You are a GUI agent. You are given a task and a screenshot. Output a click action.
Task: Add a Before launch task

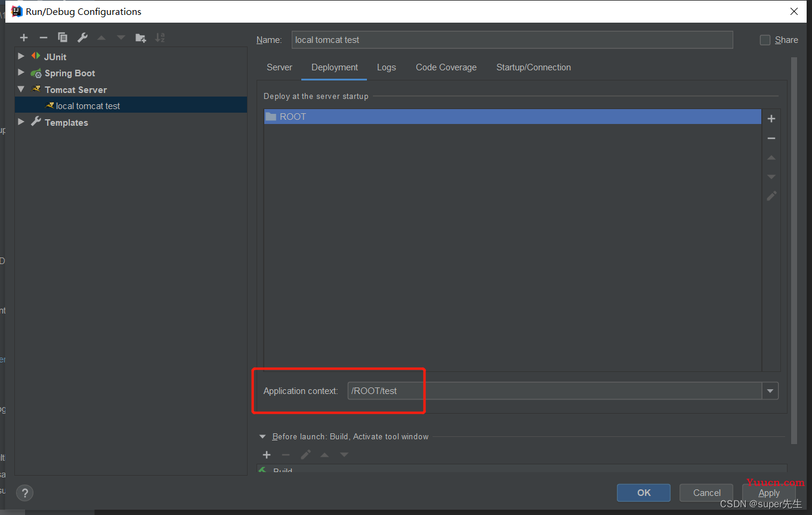coord(267,455)
